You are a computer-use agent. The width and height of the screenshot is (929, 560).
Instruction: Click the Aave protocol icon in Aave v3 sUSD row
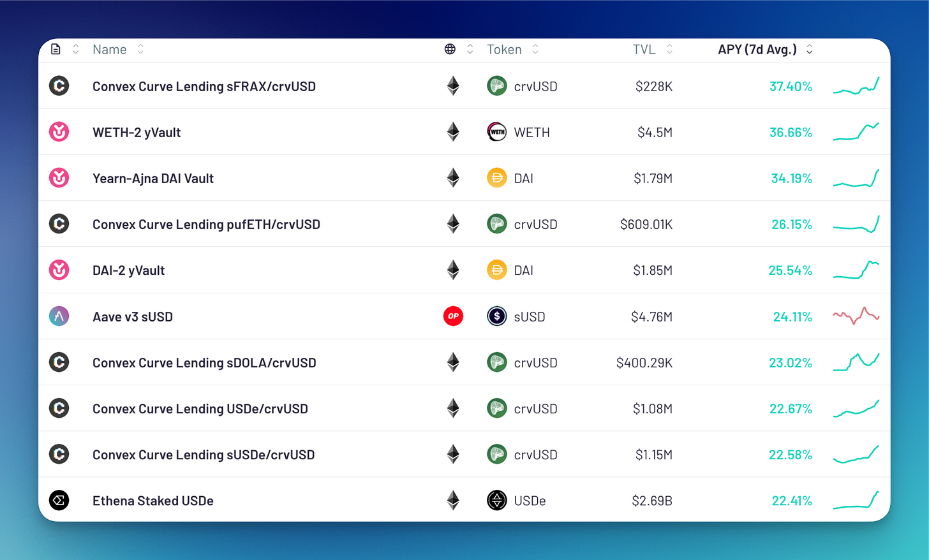tap(59, 316)
